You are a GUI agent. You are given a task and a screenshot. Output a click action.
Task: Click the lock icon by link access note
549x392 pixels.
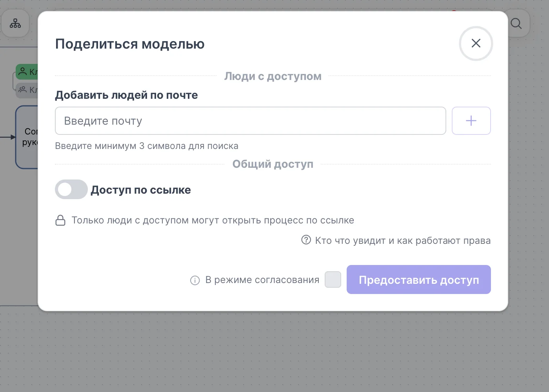point(60,220)
